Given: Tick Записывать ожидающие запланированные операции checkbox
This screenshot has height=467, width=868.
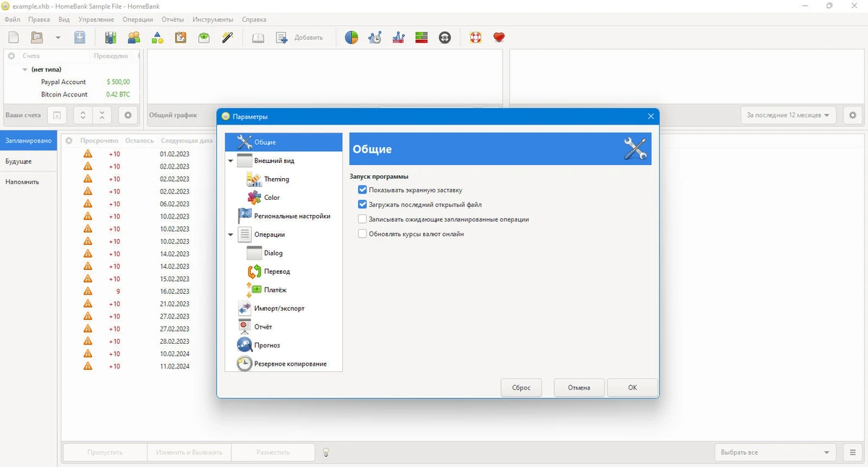Looking at the screenshot, I should [x=362, y=219].
